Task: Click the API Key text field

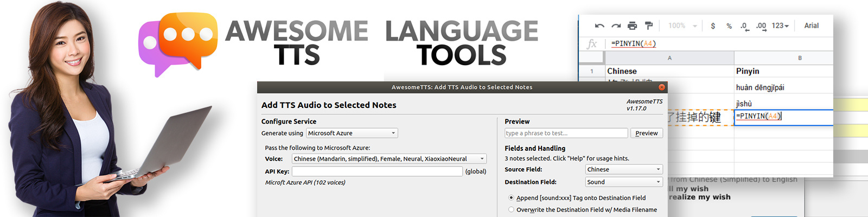Action: [377, 171]
